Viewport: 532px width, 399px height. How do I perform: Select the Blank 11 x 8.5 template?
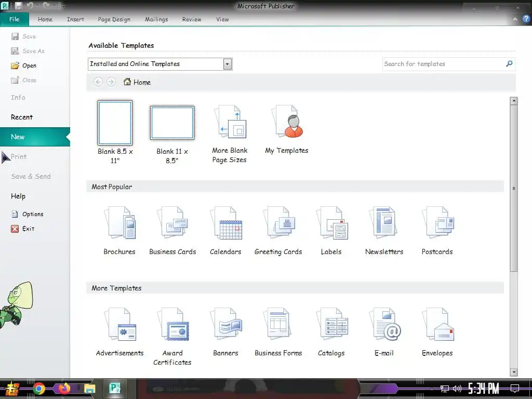point(172,135)
